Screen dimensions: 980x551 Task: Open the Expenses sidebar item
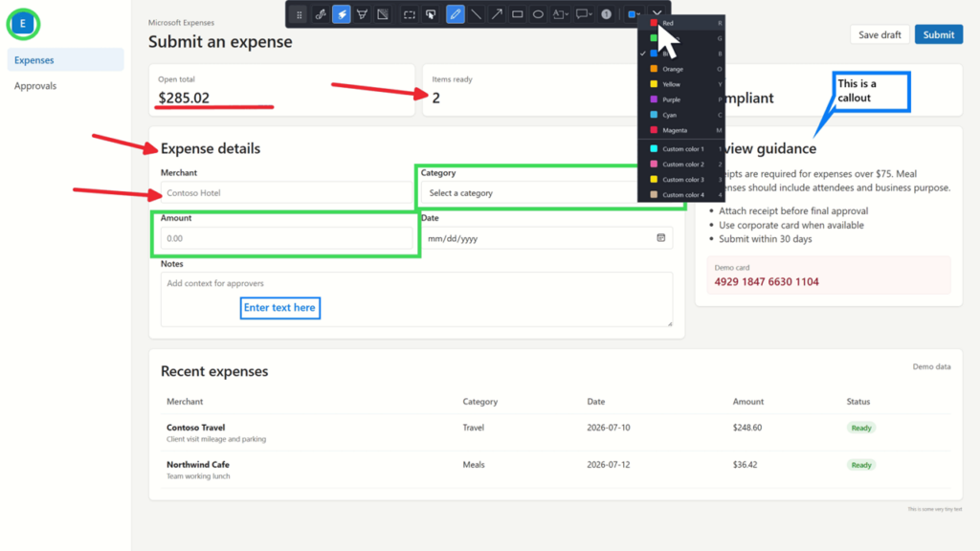point(66,60)
